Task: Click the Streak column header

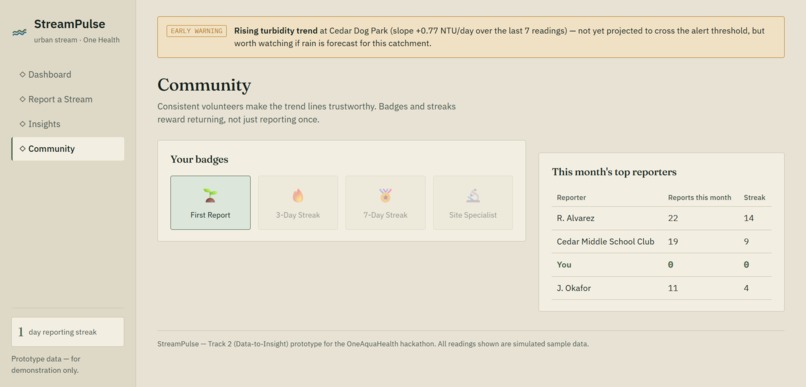Action: click(754, 197)
